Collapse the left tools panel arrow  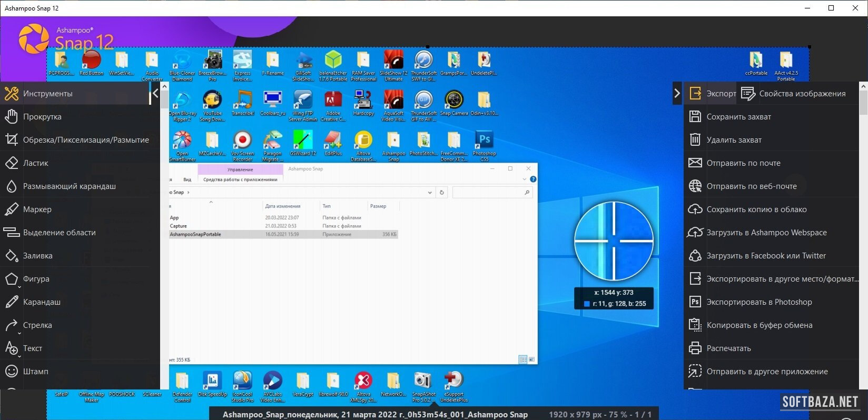point(155,94)
